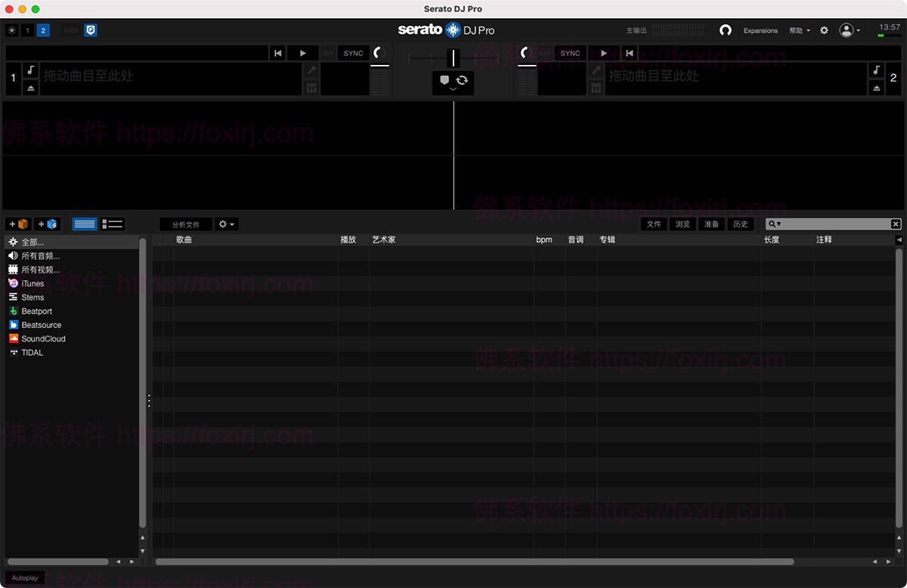Screen dimensions: 907x588
Task: Click the Autoplay button
Action: (x=25, y=578)
